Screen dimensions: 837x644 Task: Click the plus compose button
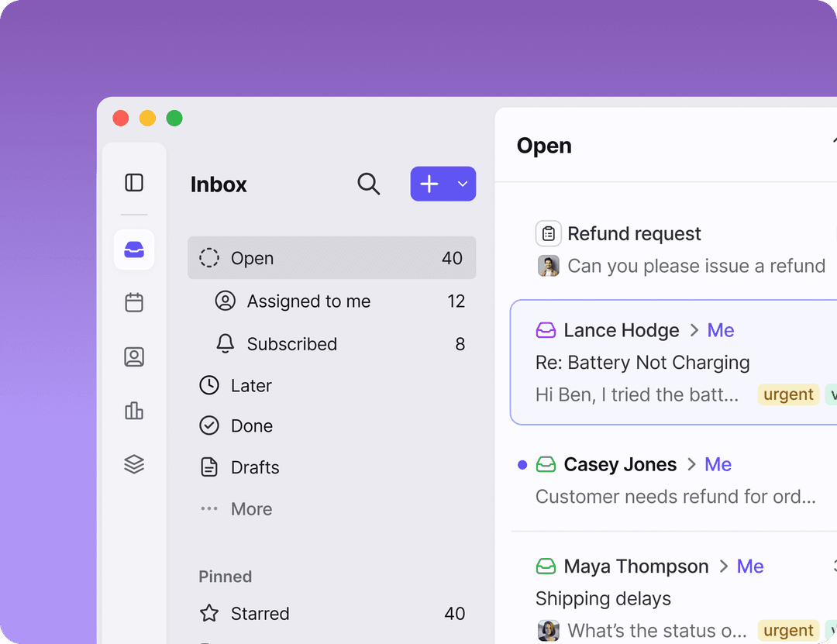pyautogui.click(x=429, y=184)
